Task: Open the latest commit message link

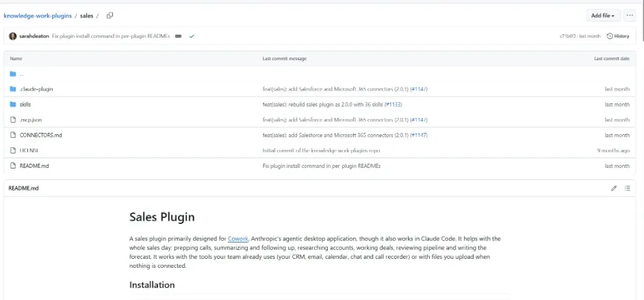Action: [x=111, y=36]
